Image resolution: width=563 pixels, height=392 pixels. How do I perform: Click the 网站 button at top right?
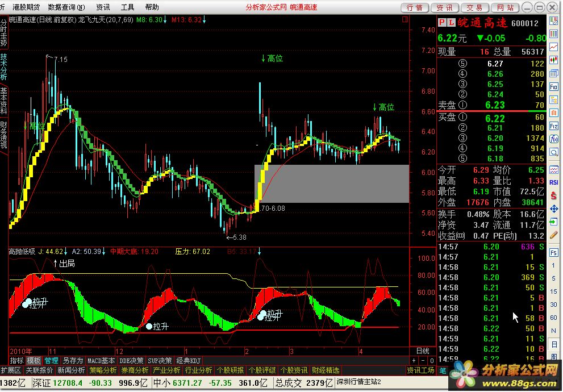[506, 7]
